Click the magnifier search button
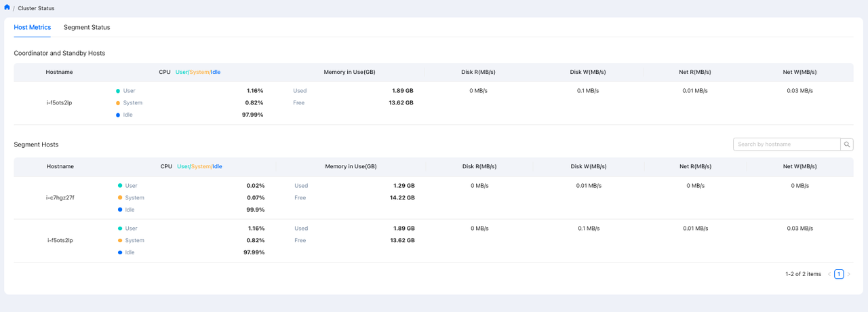The image size is (868, 312). point(847,144)
